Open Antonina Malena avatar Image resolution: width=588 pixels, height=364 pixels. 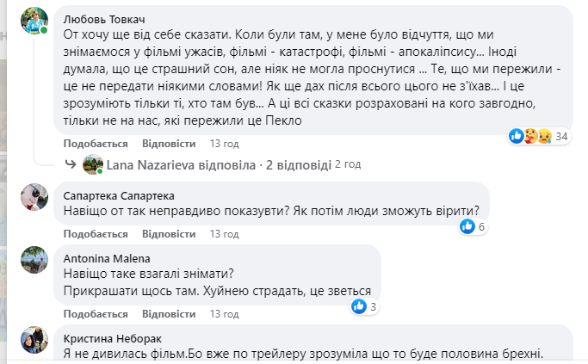click(x=34, y=260)
